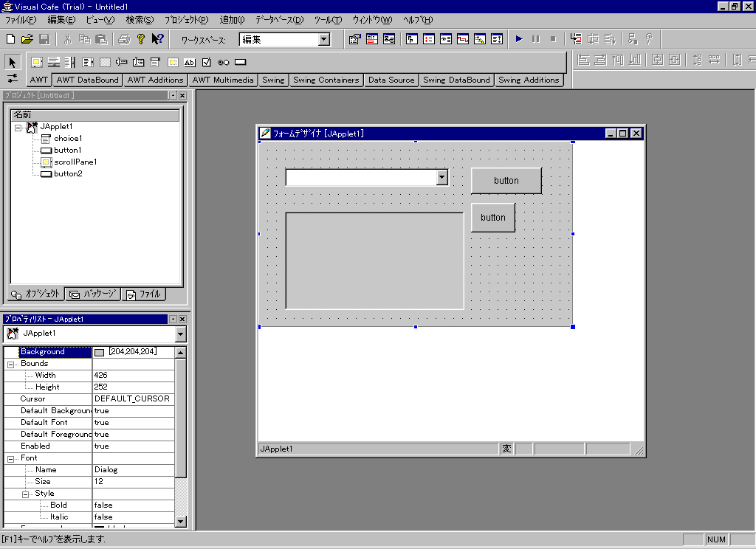
Task: Click the Background color swatch
Action: (100, 352)
